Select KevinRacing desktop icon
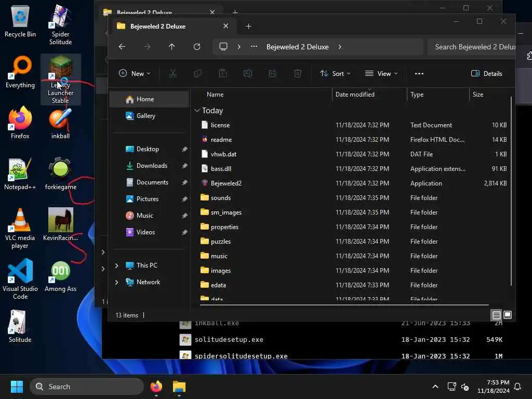Screen dimensions: 532x399 [60, 224]
